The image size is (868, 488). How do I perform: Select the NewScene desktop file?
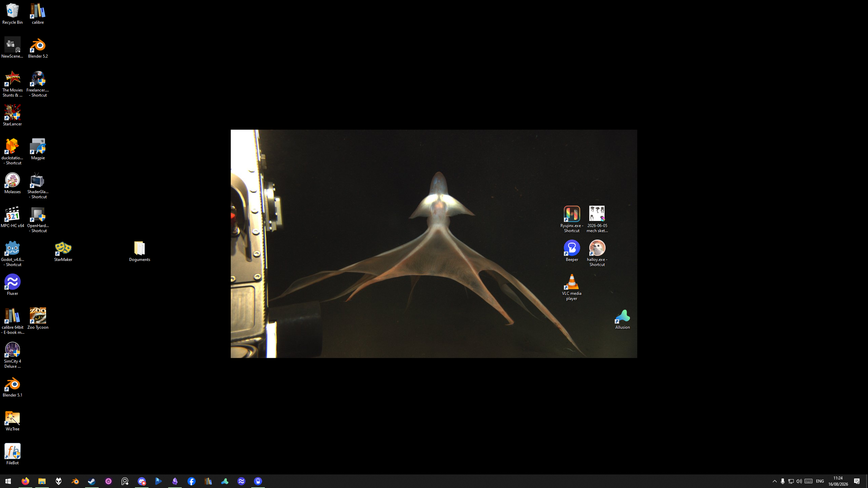click(13, 48)
